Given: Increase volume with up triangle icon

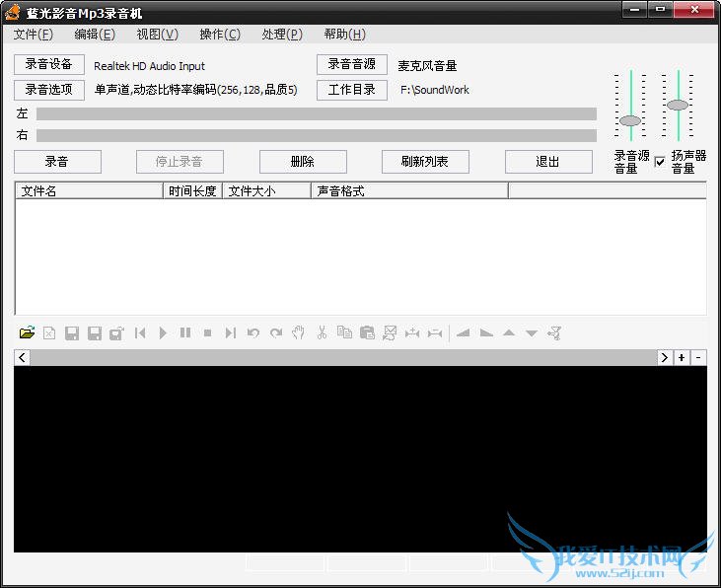Looking at the screenshot, I should tap(509, 332).
